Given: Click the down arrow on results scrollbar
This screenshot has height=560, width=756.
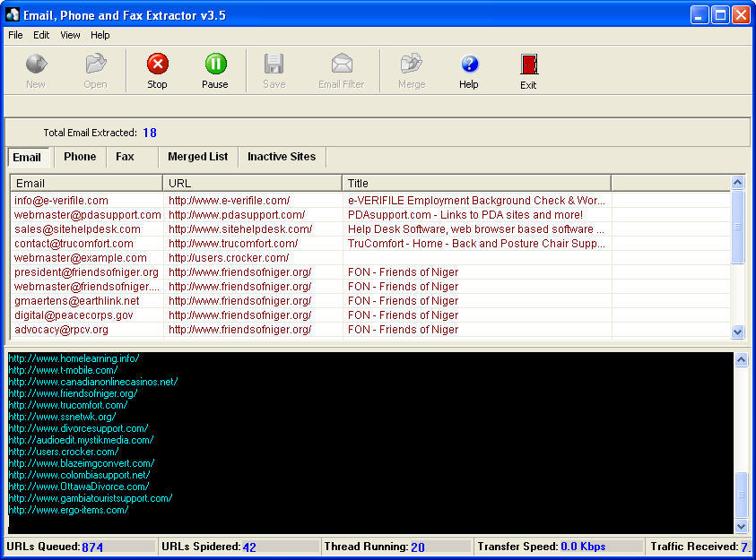Looking at the screenshot, I should point(737,332).
